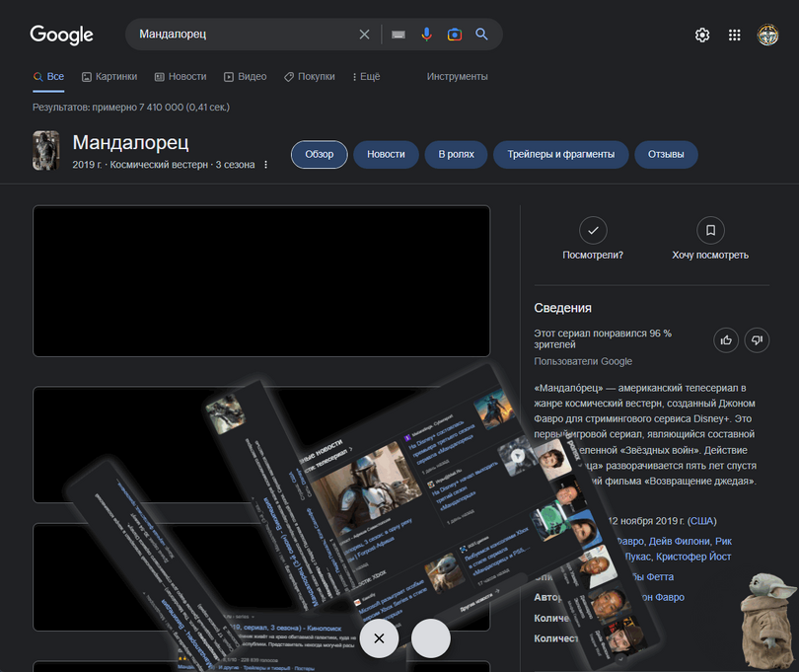Select the Все search tab
The width and height of the screenshot is (799, 672).
(49, 77)
